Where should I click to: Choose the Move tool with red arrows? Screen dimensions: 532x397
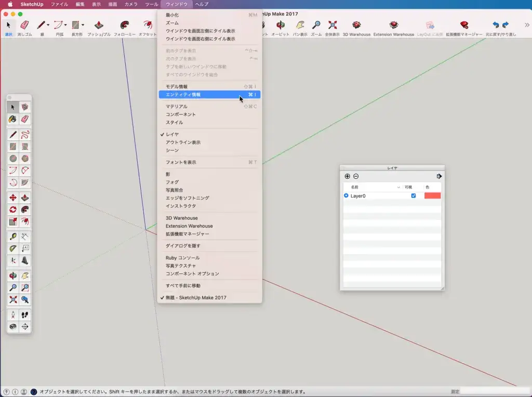tap(13, 198)
